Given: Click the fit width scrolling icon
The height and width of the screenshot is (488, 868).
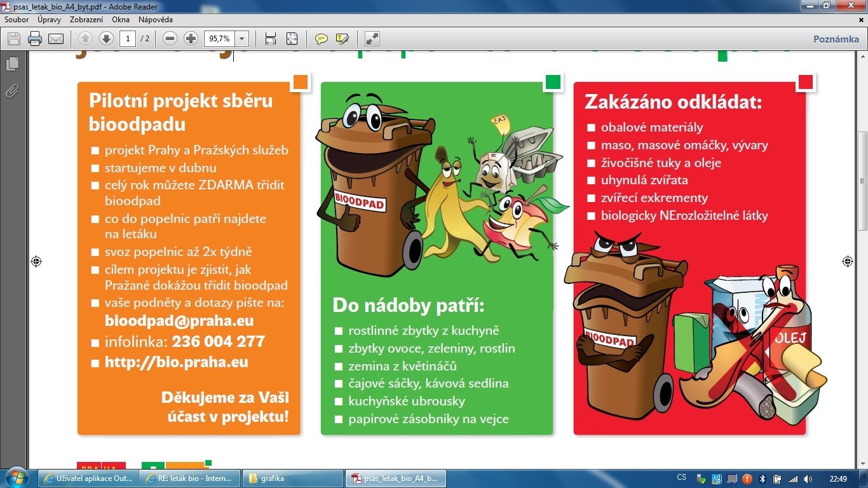Looking at the screenshot, I should click(271, 39).
